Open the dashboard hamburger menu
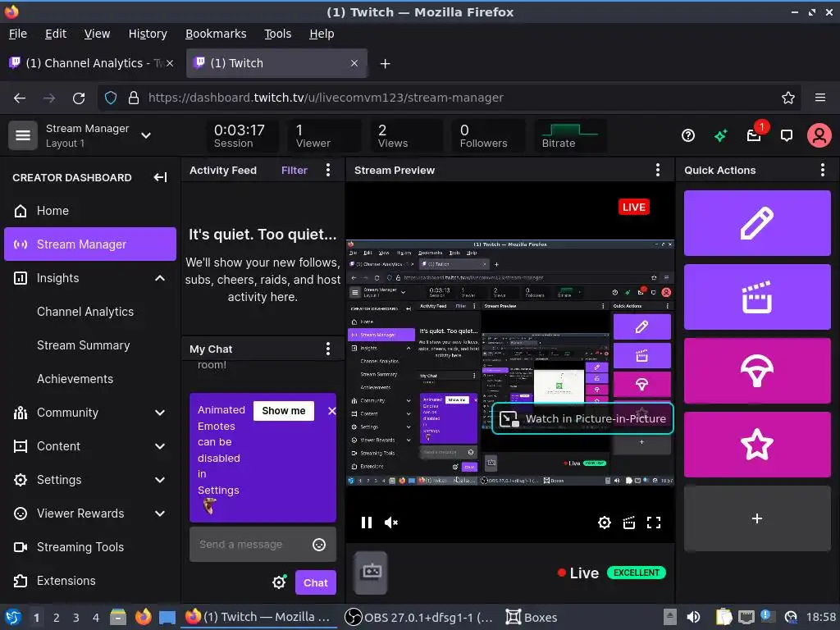This screenshot has height=630, width=840. [22, 135]
